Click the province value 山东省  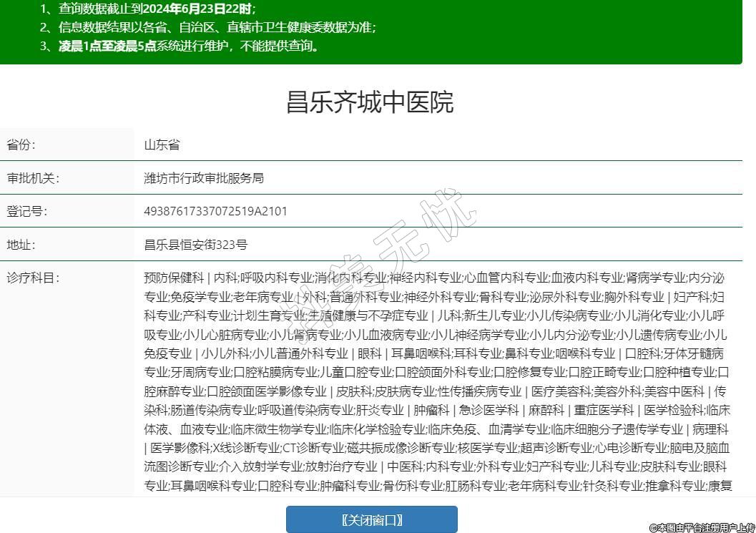[162, 145]
